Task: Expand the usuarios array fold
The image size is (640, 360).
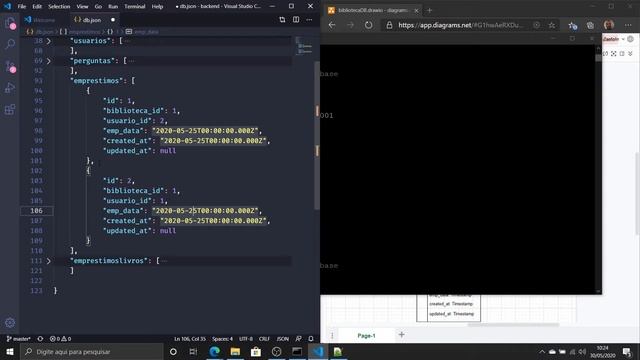Action: (x=49, y=41)
